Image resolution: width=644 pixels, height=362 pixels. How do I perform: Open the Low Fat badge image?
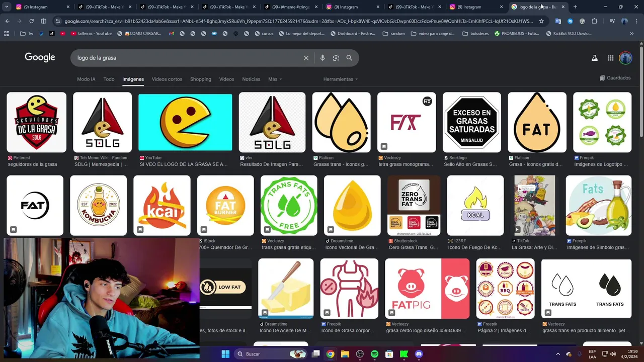(x=225, y=289)
